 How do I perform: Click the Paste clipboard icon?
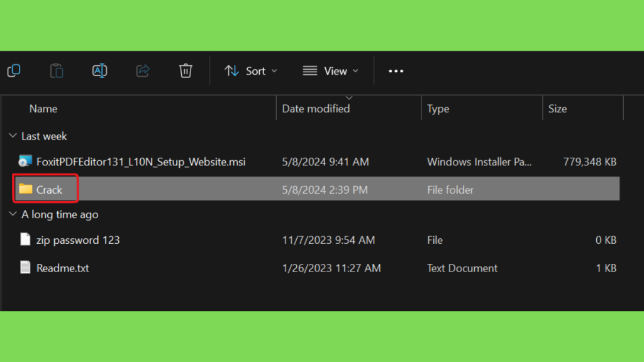pyautogui.click(x=57, y=70)
